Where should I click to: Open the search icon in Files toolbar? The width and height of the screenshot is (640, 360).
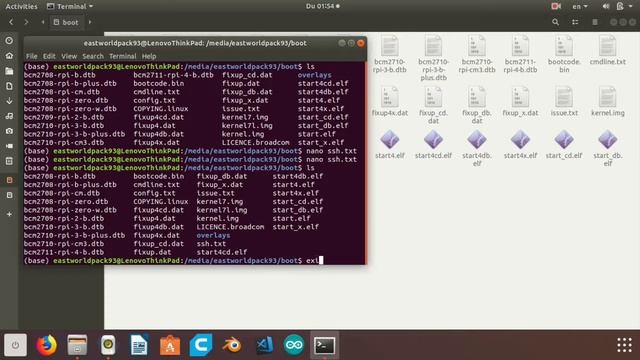[556, 22]
